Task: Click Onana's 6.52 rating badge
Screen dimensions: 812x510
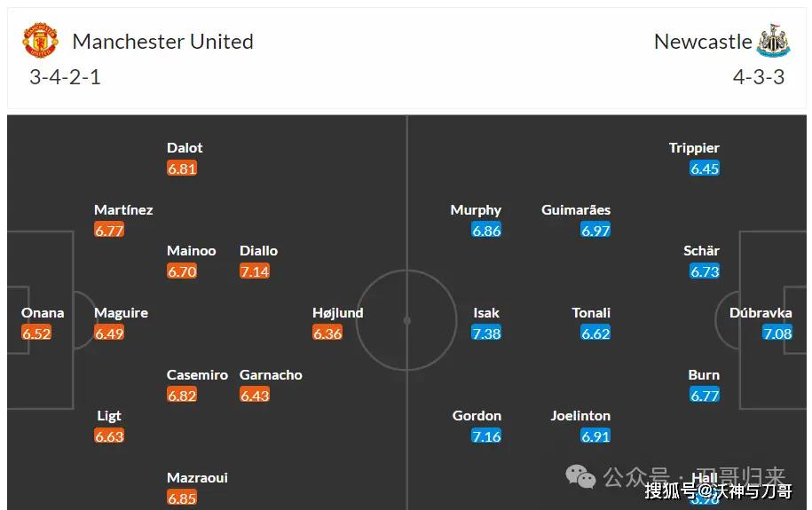Action: (36, 333)
